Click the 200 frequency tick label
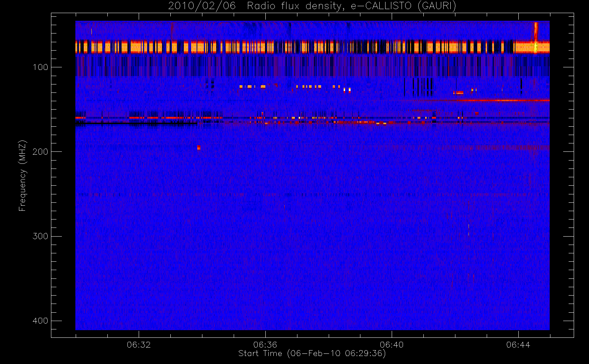 pos(40,152)
